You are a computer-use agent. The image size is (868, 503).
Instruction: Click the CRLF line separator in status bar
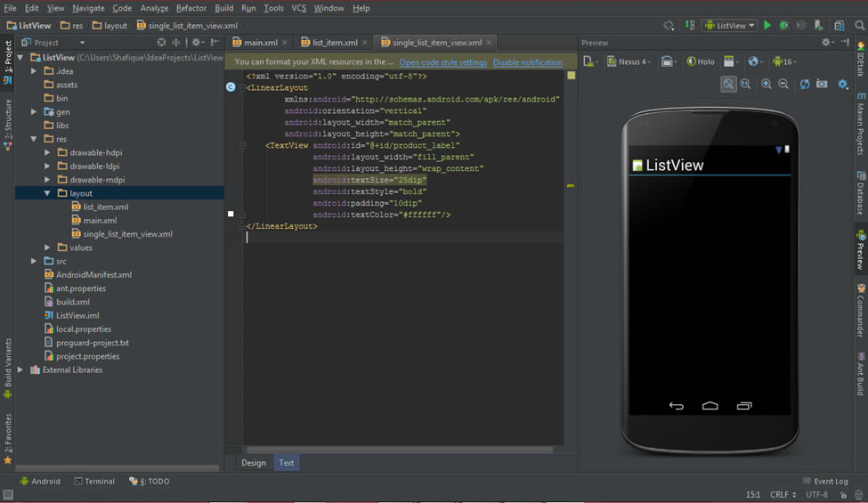[783, 495]
